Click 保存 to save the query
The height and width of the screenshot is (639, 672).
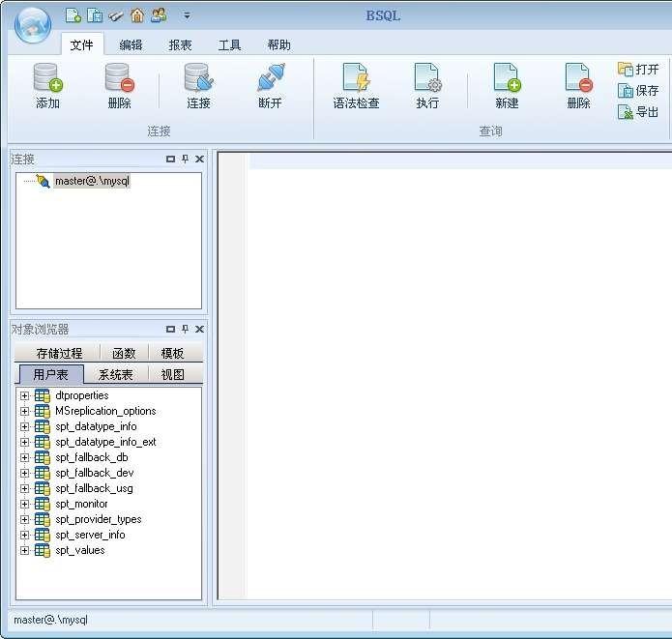[638, 91]
